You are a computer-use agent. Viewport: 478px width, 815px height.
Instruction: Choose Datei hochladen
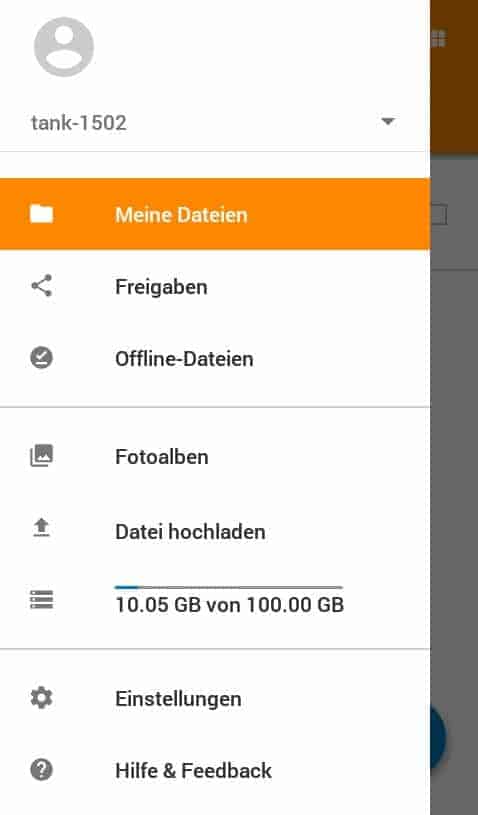[215, 531]
